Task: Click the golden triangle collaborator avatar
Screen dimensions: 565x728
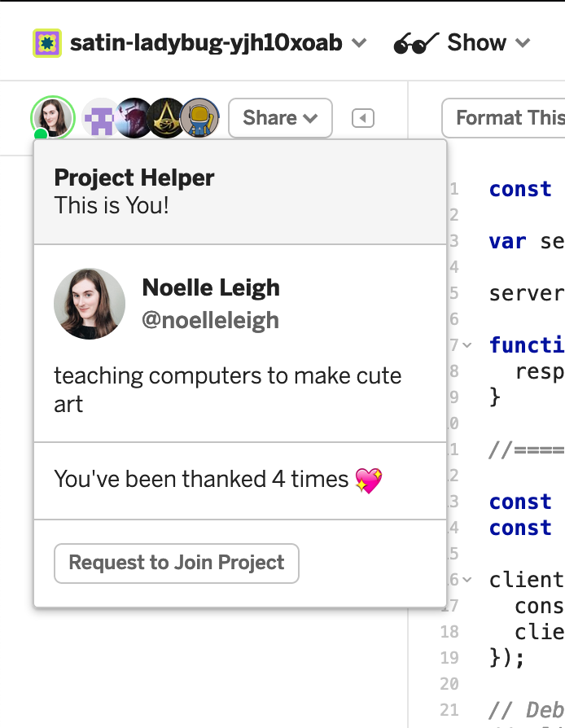Action: tap(169, 119)
